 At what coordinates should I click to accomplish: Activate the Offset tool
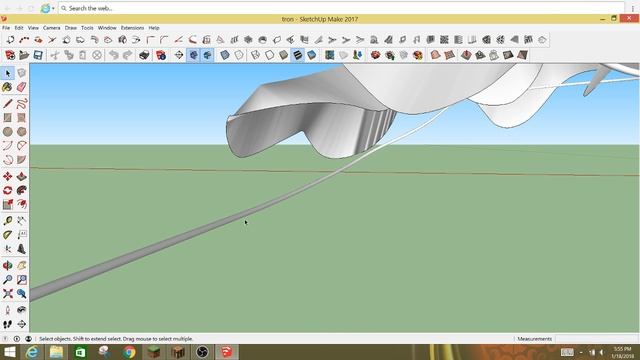[22, 204]
